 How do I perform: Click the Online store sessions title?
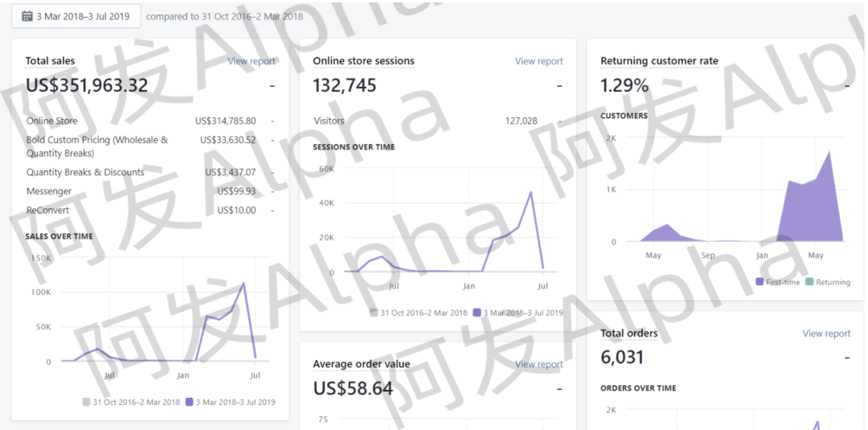[x=364, y=61]
